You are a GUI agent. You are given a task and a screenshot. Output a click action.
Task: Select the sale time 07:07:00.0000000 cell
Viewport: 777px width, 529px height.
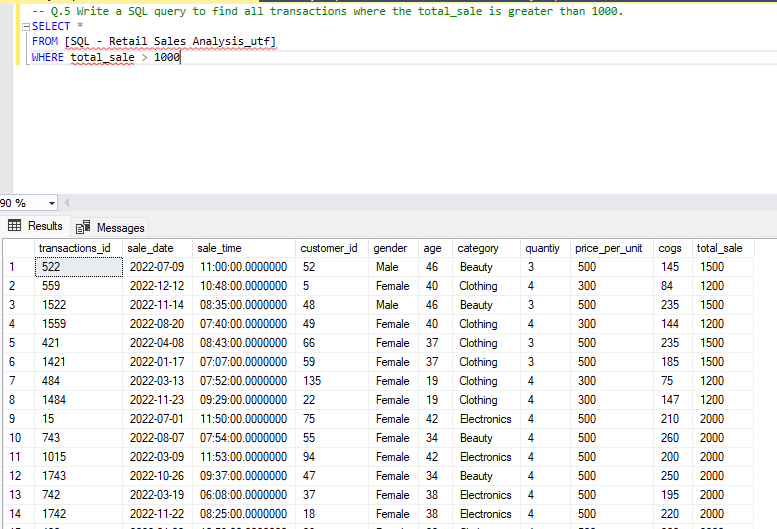(244, 362)
